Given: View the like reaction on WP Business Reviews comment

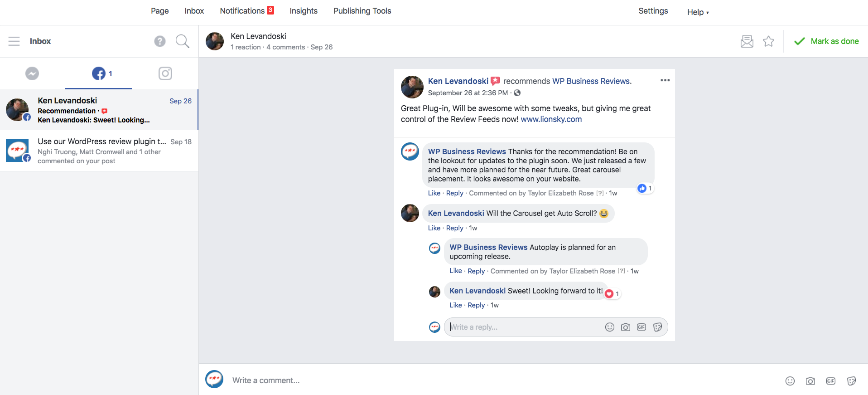Looking at the screenshot, I should [645, 188].
